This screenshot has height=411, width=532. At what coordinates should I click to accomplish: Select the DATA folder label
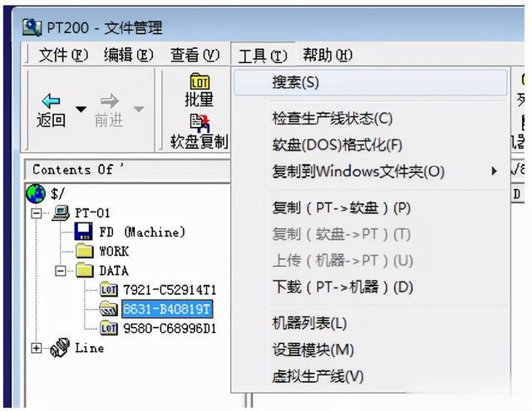point(114,271)
